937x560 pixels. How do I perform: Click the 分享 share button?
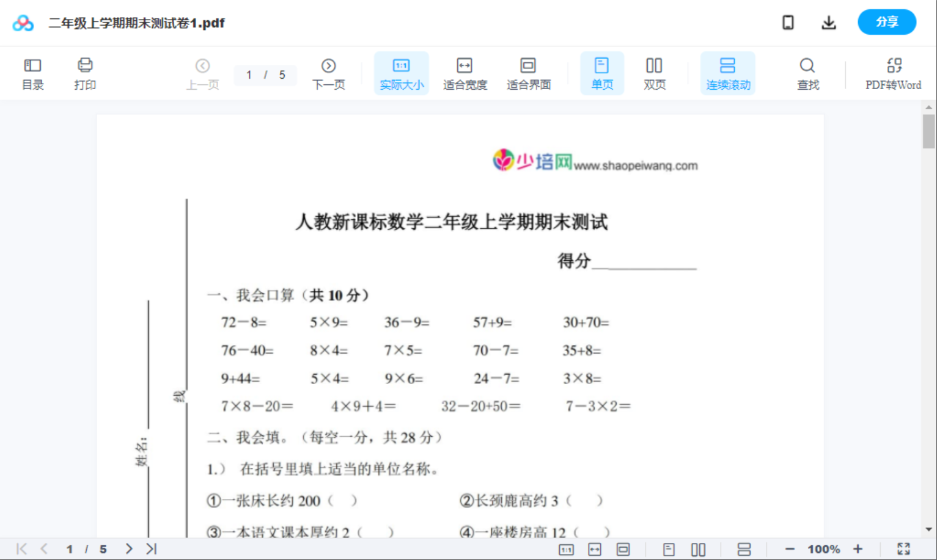[x=887, y=22]
